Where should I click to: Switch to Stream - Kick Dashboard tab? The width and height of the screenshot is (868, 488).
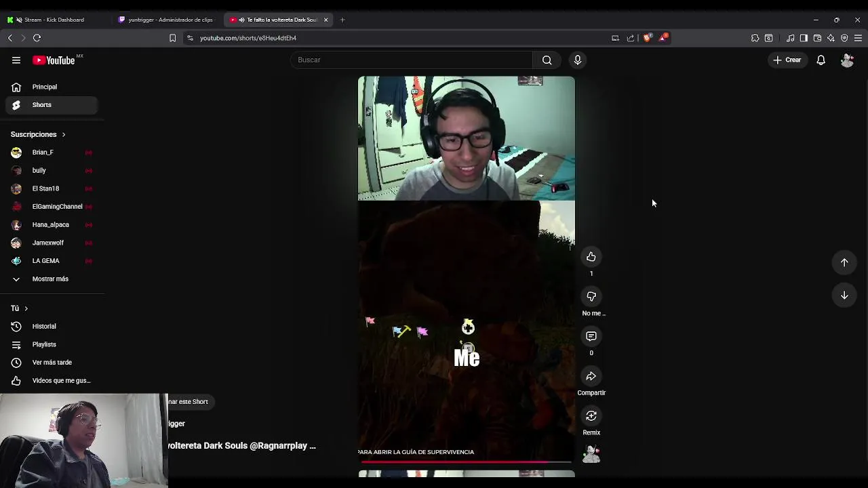tap(54, 20)
